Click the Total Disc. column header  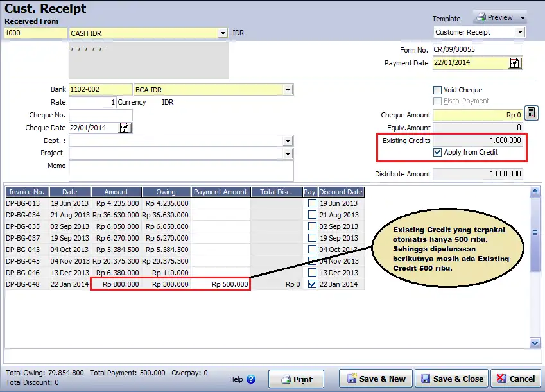(x=276, y=192)
